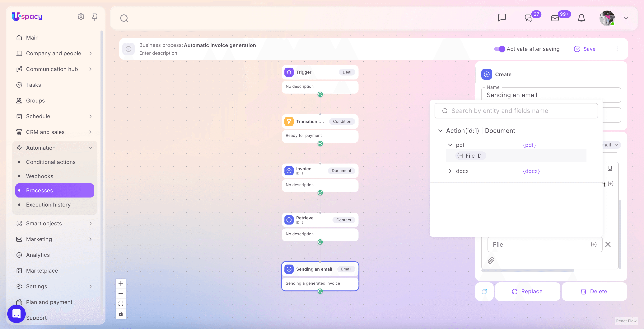644x329 pixels.
Task: Collapse the pdf tree node
Action: tap(450, 145)
